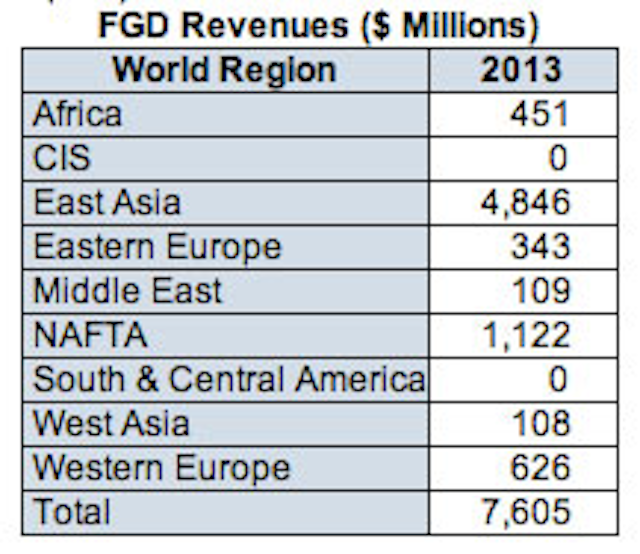Click the 'Western Europe' row label
640x554 pixels.
coord(161,467)
